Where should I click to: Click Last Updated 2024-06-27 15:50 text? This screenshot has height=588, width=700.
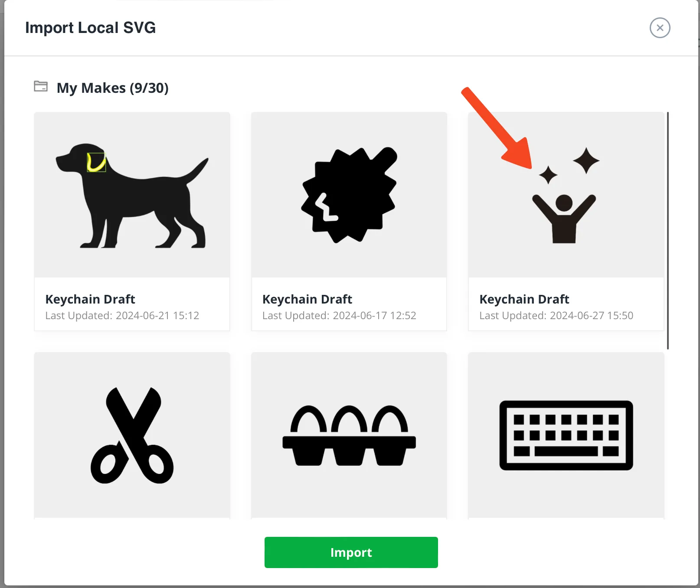(x=556, y=316)
